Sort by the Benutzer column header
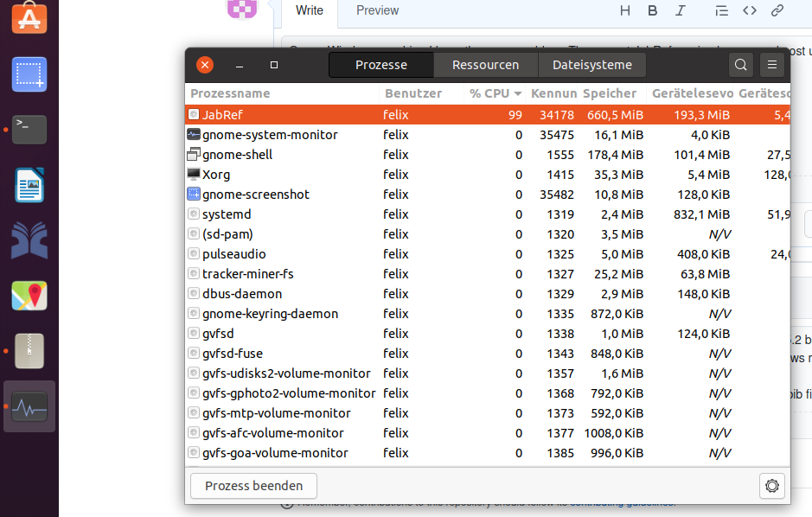The height and width of the screenshot is (517, 812). [x=421, y=93]
